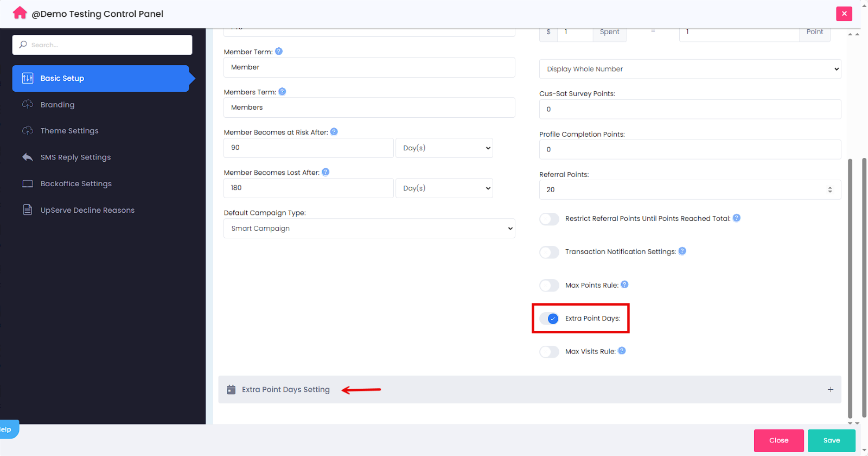The height and width of the screenshot is (456, 868).
Task: Click help icon for Member Becomes at Risk After
Action: [x=334, y=131]
